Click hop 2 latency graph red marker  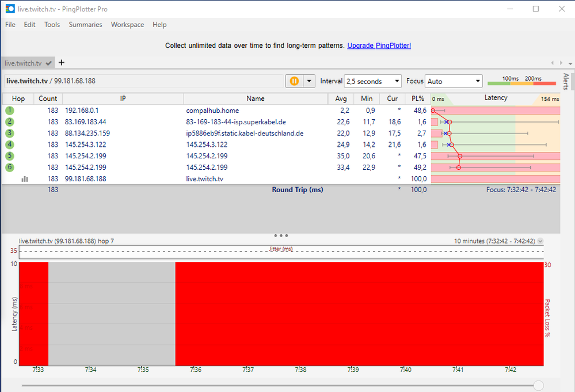click(x=450, y=121)
